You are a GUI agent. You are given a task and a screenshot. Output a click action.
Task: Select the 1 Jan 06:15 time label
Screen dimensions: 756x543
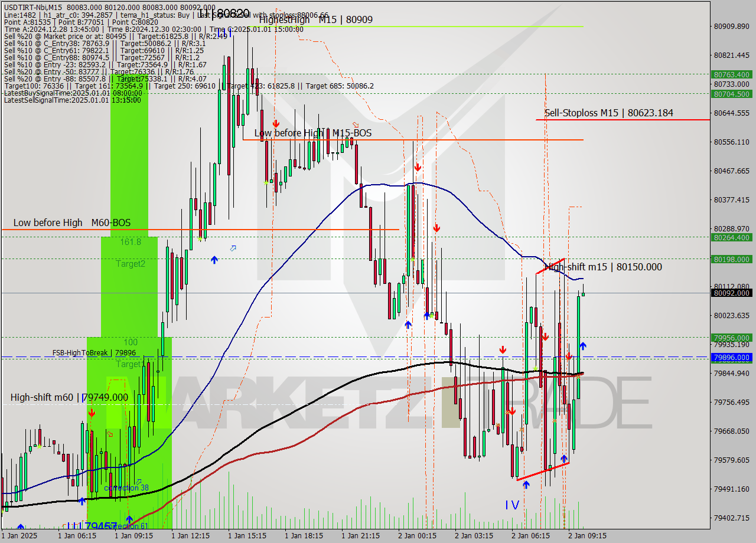(77, 536)
